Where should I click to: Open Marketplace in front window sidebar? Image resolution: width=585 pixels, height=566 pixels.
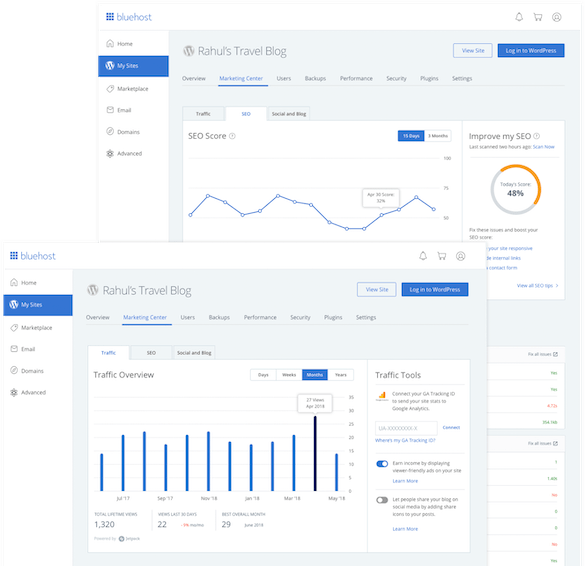point(31,328)
